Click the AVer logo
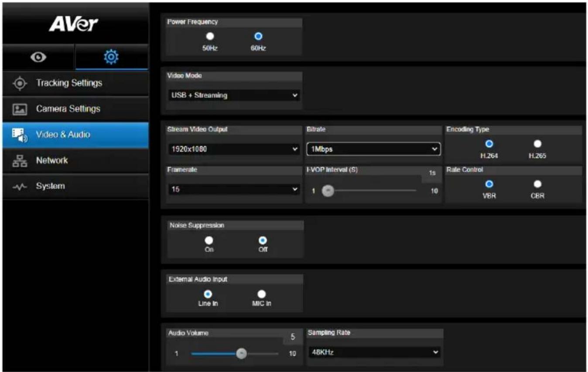The width and height of the screenshot is (588, 372). (x=74, y=24)
